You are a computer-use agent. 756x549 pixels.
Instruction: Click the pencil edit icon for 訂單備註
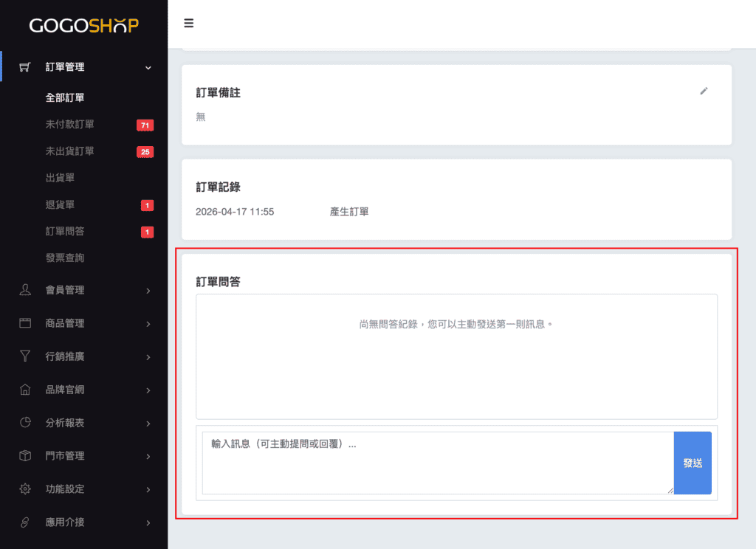tap(704, 91)
